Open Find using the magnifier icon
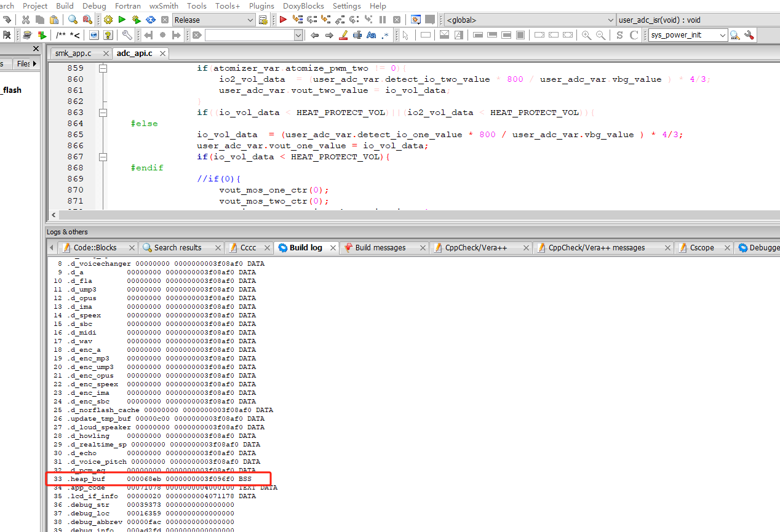This screenshot has height=532, width=780. coord(73,20)
